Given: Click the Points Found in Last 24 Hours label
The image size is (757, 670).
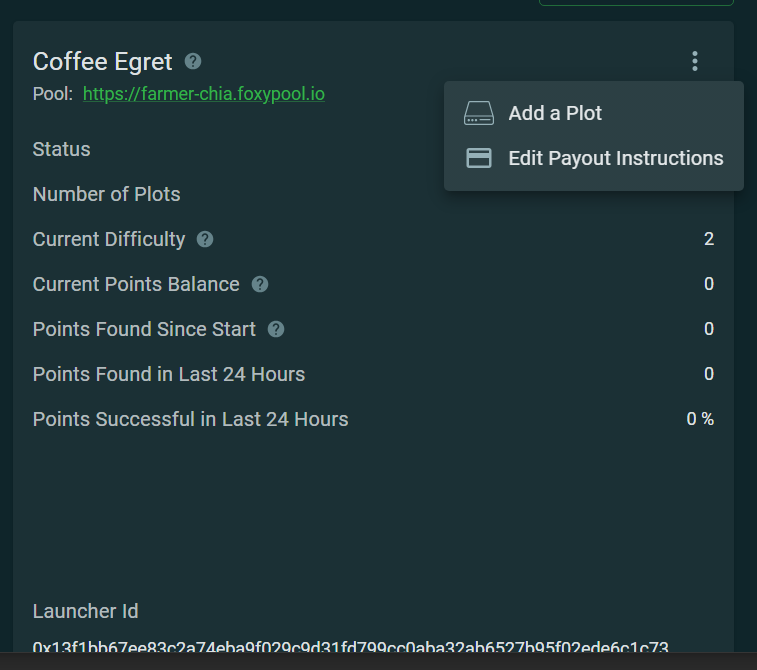Looking at the screenshot, I should click(x=169, y=374).
